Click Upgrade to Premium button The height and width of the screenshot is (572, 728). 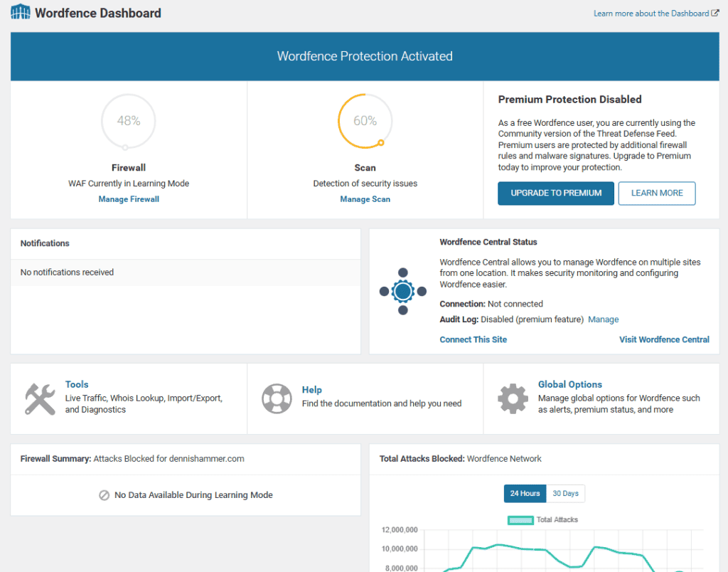[556, 194]
